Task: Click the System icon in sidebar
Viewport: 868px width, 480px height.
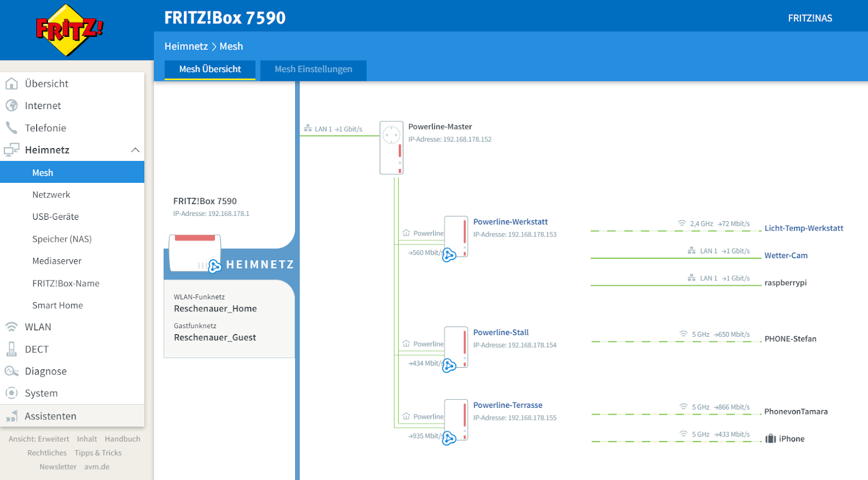Action: [x=11, y=393]
